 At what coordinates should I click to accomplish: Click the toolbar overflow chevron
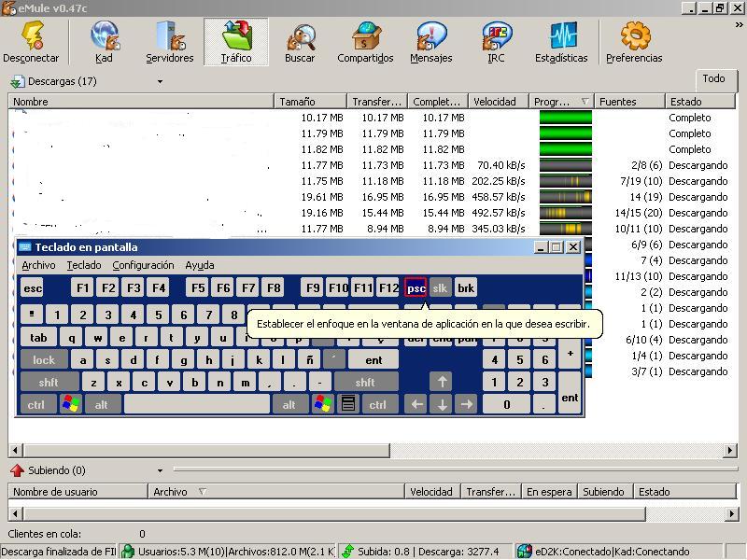tap(739, 25)
